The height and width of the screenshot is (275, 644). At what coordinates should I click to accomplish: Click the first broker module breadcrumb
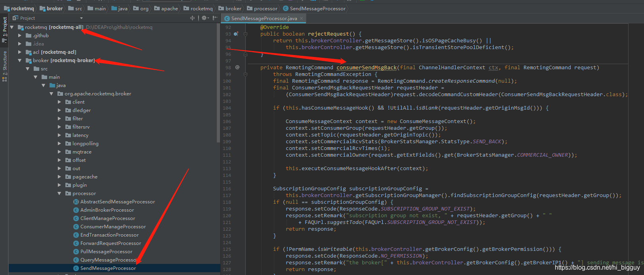(x=52, y=8)
